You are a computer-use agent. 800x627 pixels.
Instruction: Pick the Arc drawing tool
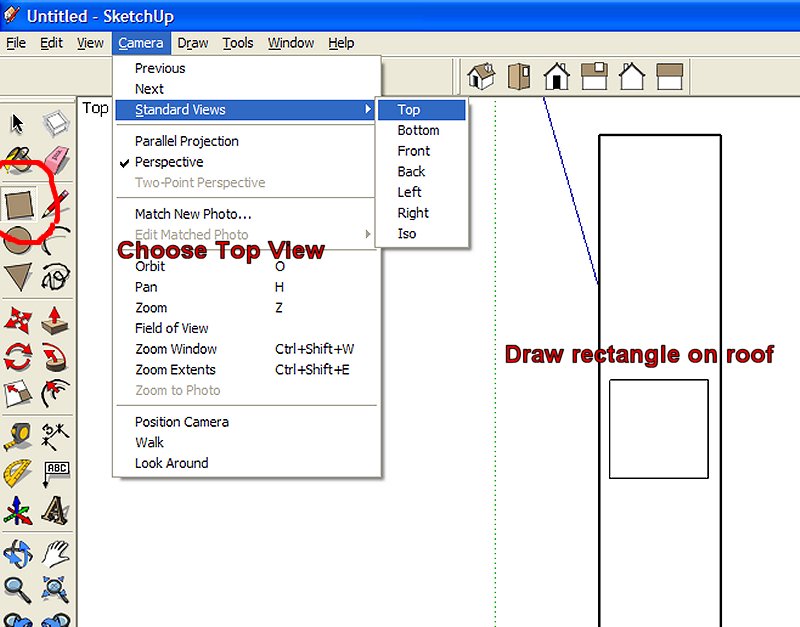point(56,240)
